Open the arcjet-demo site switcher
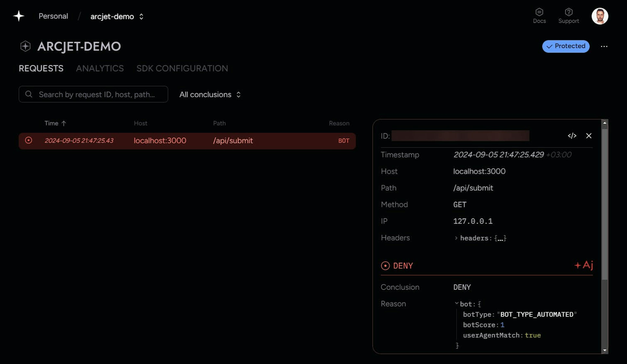 141,17
